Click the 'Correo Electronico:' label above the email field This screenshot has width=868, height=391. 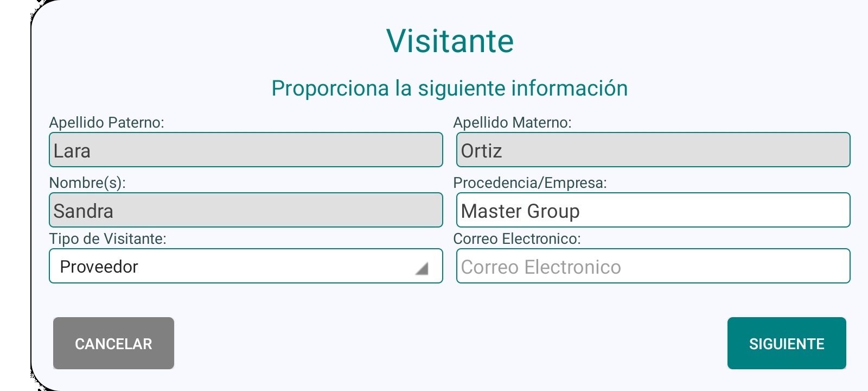click(516, 239)
